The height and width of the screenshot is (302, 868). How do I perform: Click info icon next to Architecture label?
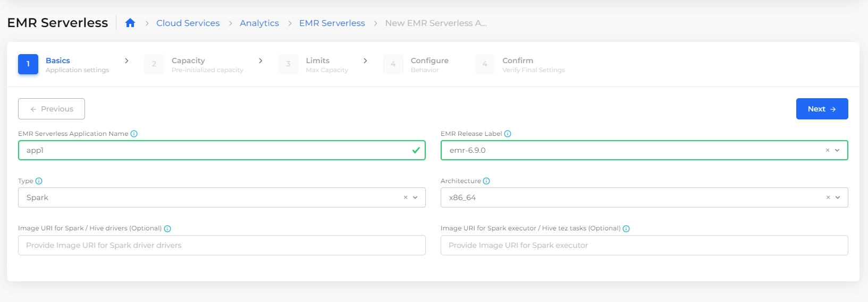coord(486,181)
